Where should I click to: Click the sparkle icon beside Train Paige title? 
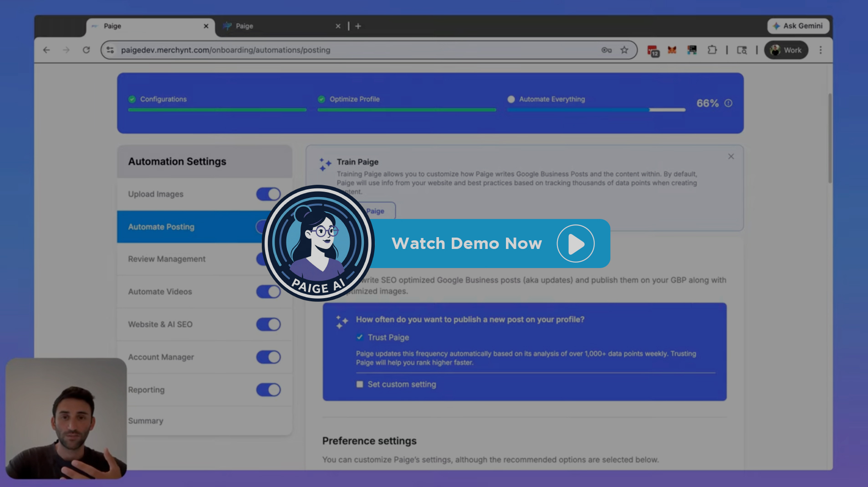325,164
